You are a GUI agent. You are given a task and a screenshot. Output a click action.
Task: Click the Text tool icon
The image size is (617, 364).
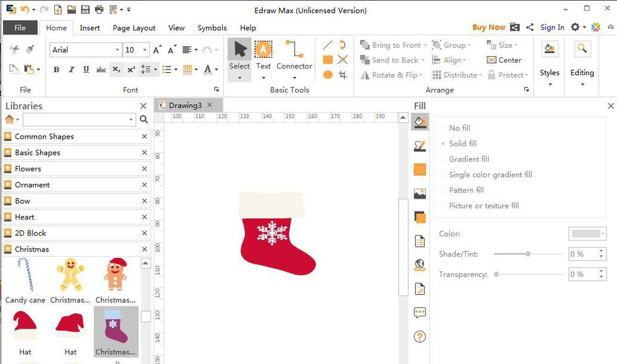[263, 50]
